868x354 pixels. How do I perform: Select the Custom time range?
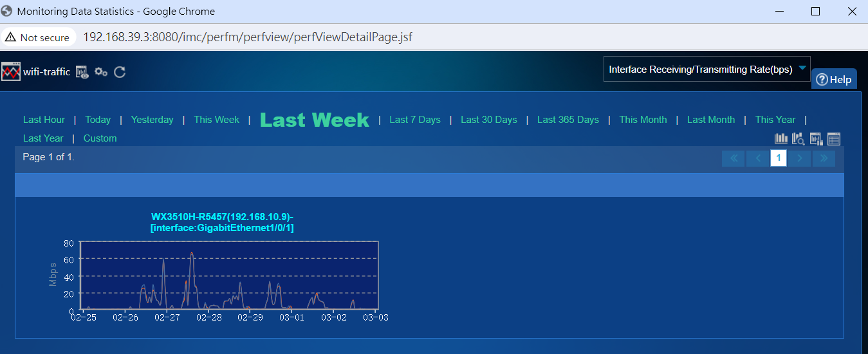click(100, 138)
